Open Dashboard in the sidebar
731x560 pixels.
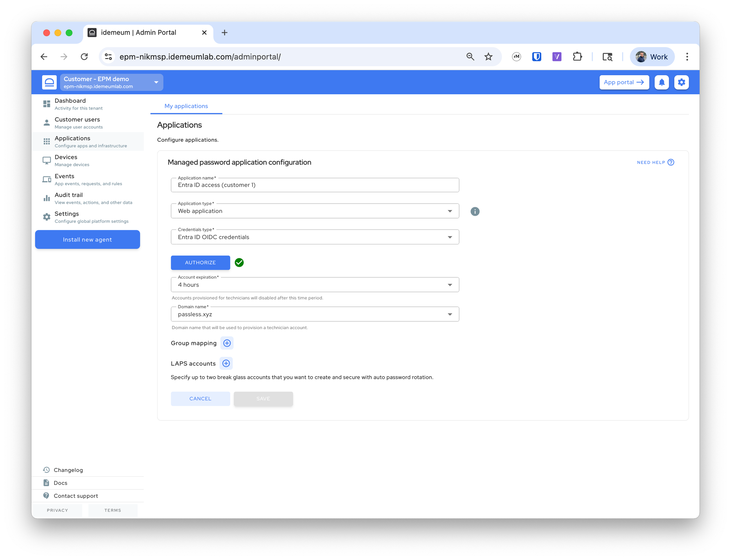88,104
